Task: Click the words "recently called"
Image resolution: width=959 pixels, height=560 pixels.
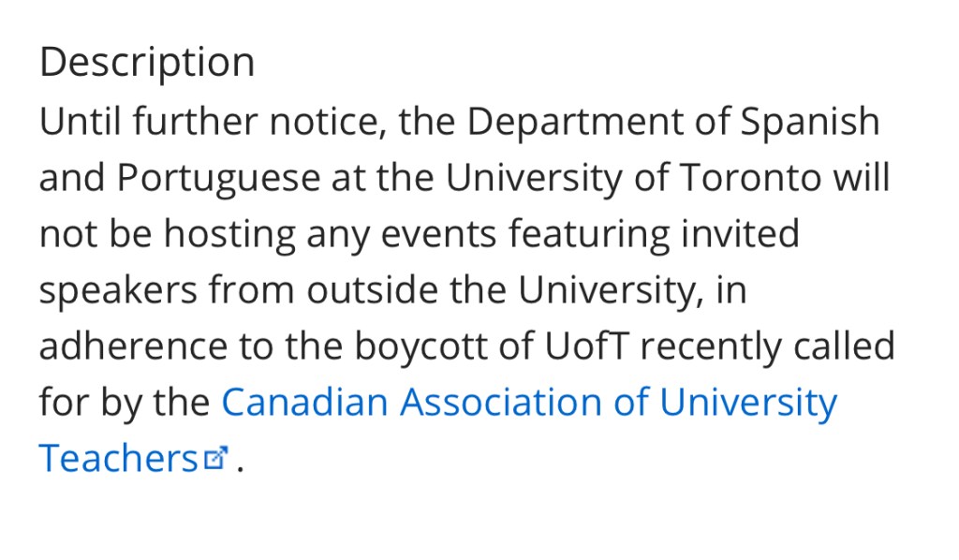Action: 767,346
